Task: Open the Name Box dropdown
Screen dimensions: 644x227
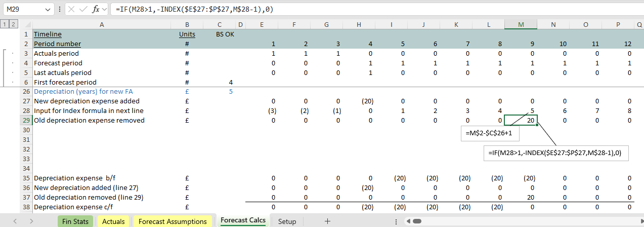Action: [48, 10]
